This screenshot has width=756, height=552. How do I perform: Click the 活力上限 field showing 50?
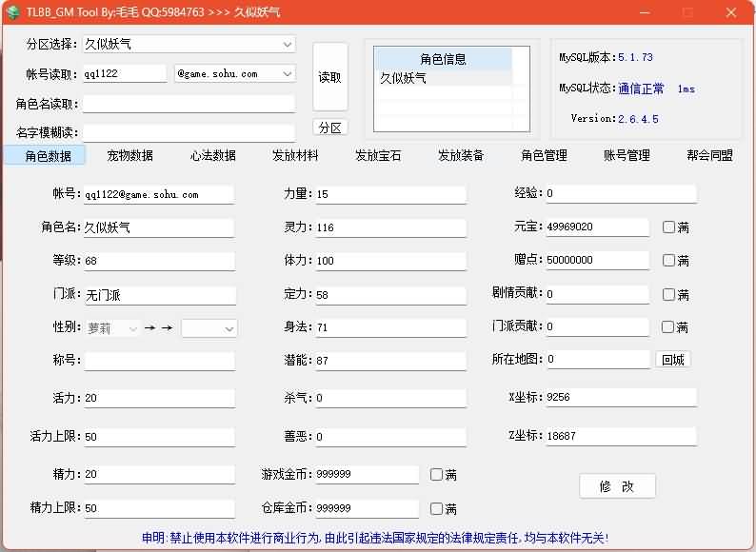click(x=159, y=437)
